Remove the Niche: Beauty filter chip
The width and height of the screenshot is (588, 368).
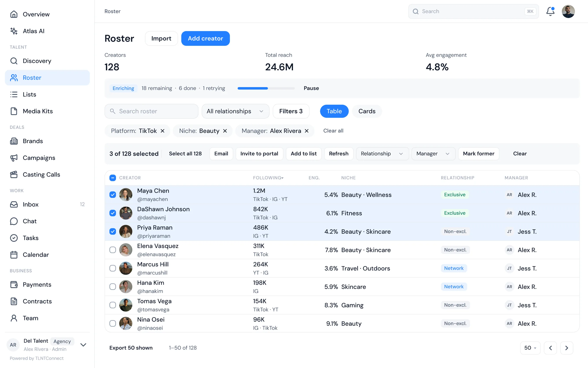(x=225, y=131)
